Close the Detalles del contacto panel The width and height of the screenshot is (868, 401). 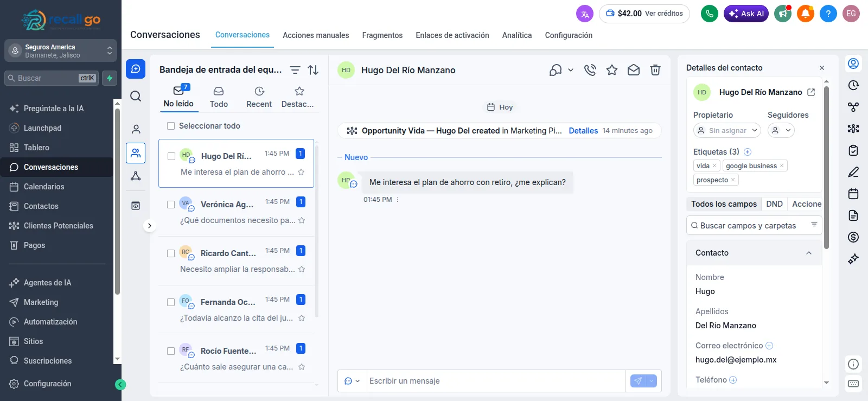click(x=822, y=68)
